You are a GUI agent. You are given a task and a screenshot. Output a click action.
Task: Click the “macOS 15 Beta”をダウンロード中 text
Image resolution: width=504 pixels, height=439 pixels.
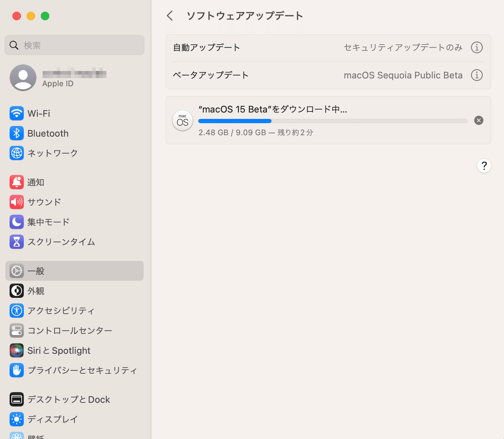(273, 109)
